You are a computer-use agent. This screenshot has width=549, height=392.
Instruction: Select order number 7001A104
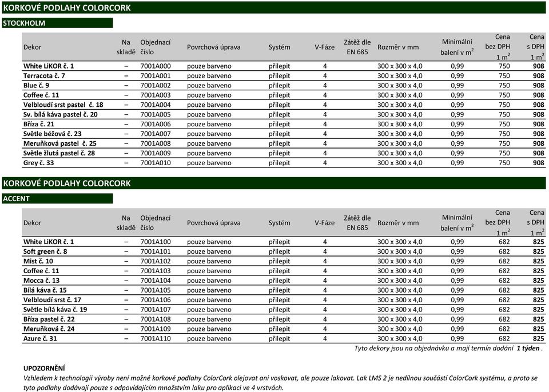pyautogui.click(x=156, y=281)
